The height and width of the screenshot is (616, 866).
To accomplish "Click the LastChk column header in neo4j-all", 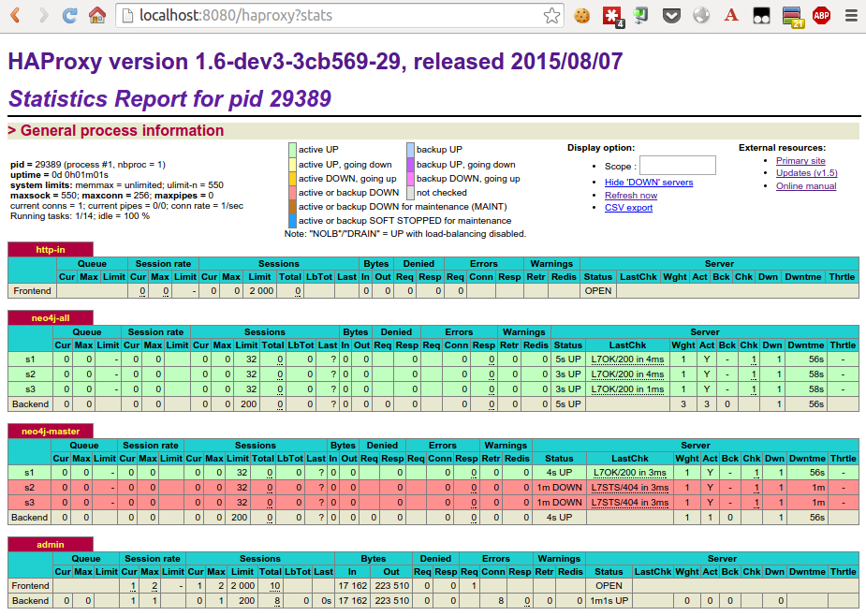I will [627, 345].
